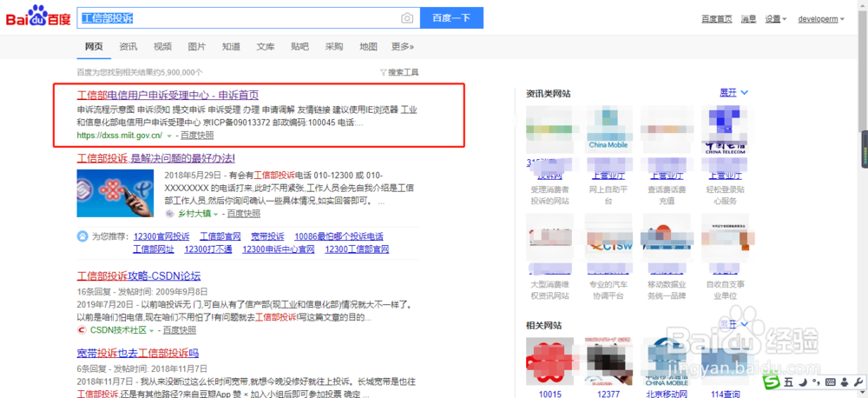Image resolution: width=868 pixels, height=398 pixels.
Task: Click suggested search 宽带投诉
Action: (x=267, y=236)
